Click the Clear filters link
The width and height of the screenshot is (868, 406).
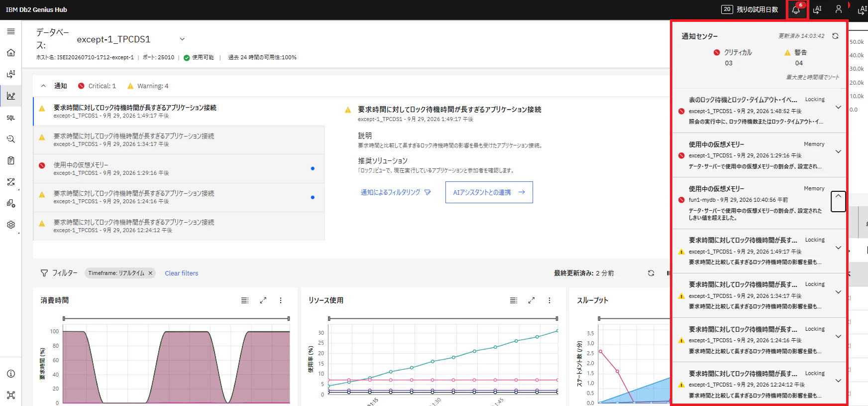182,273
